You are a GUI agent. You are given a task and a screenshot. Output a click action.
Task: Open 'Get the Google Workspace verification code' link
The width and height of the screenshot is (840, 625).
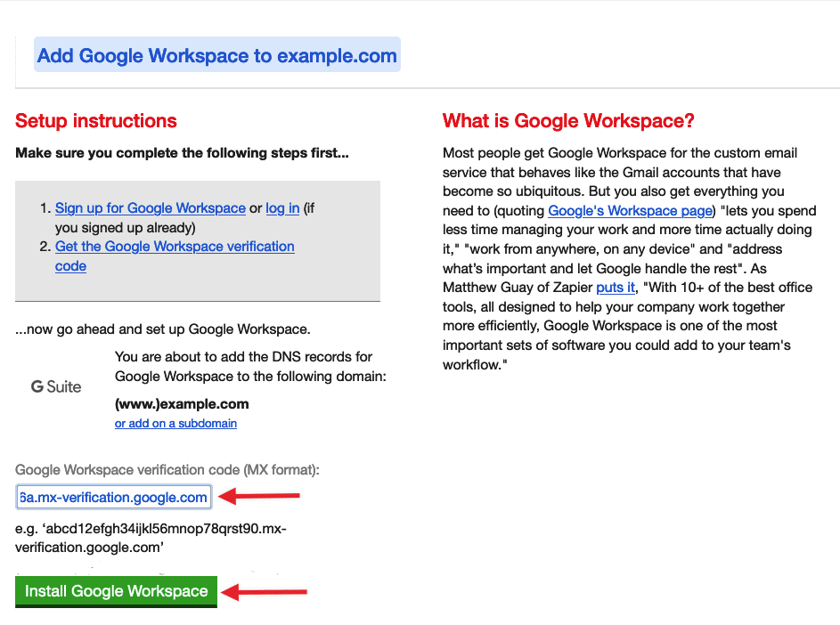[175, 247]
